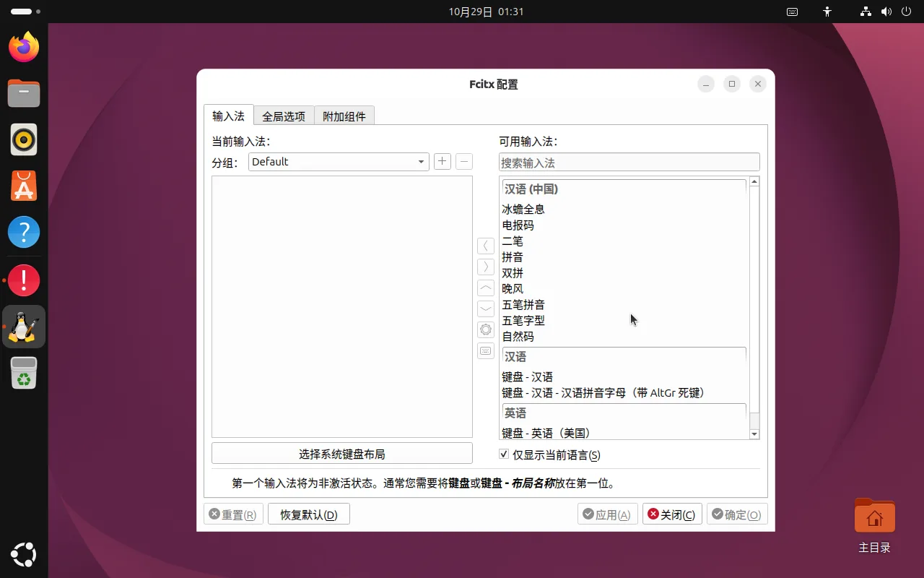Click the 关闭 button
The height and width of the screenshot is (578, 924).
[x=672, y=514]
